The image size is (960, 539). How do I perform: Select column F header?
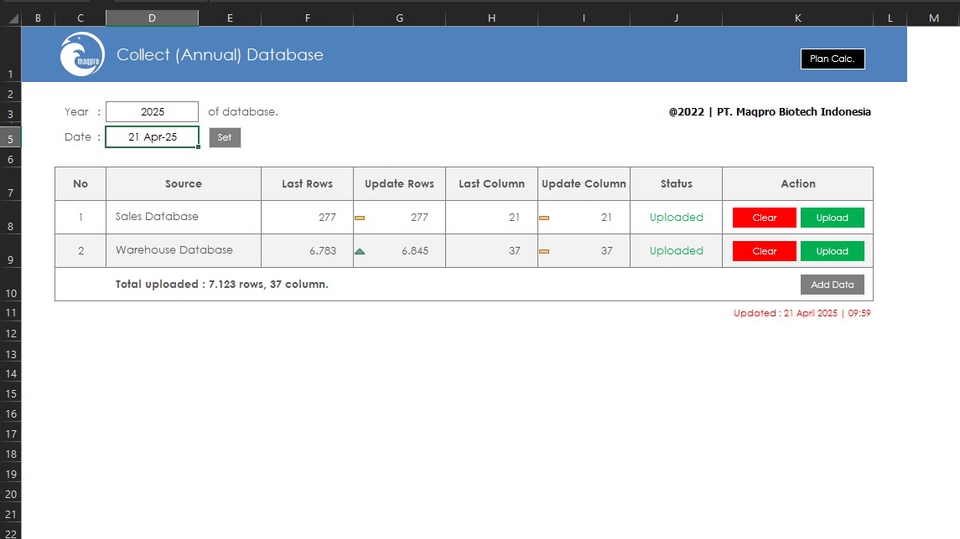(307, 18)
